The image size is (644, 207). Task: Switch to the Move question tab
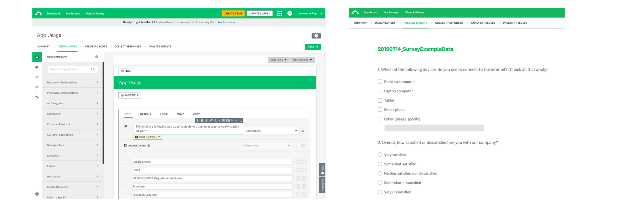180,114
